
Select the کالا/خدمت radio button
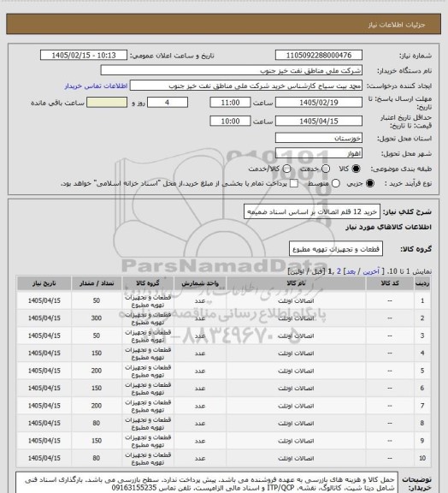coord(286,169)
